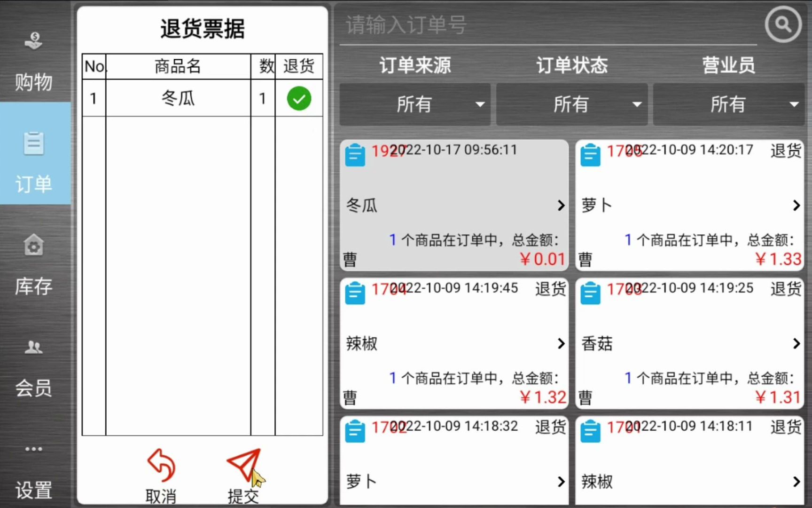Click the 商品名 column header
Screen dimensions: 812x508
click(178, 66)
